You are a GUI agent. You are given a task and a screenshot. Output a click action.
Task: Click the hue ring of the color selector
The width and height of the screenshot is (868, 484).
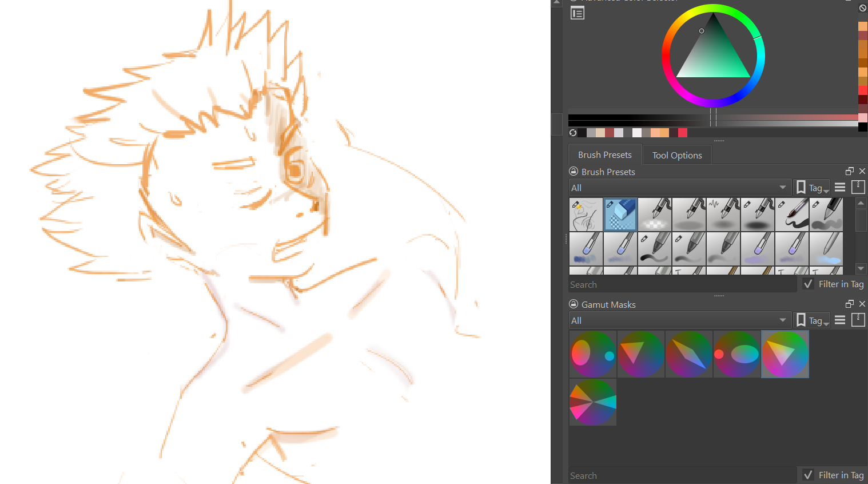pyautogui.click(x=667, y=55)
